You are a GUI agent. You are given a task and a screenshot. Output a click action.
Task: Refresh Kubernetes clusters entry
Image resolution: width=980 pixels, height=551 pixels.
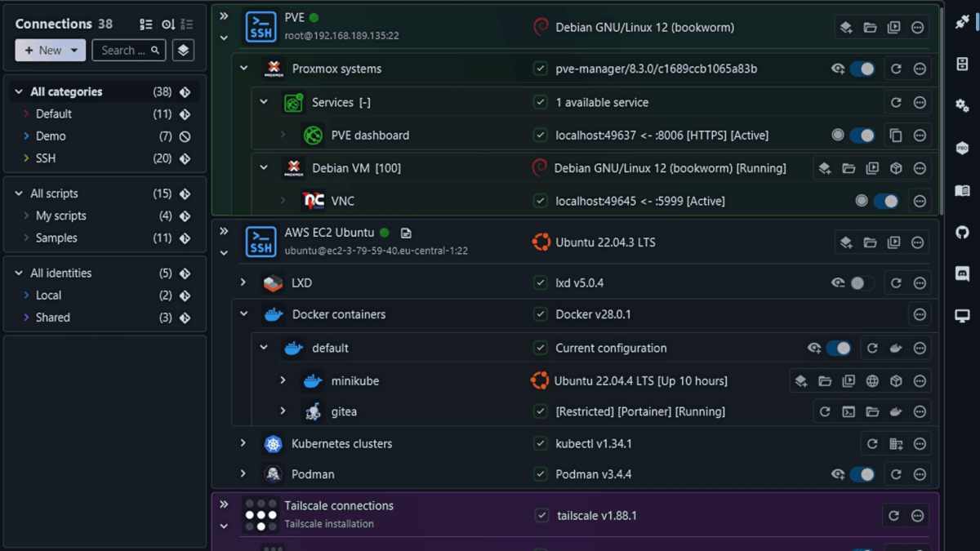click(x=872, y=444)
